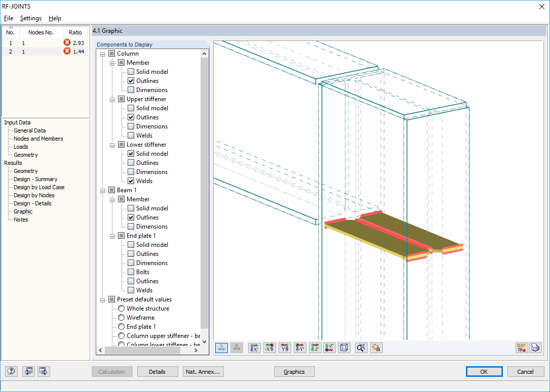Collapse the Lower stiffener node
This screenshot has width=550, height=392.
pos(112,145)
